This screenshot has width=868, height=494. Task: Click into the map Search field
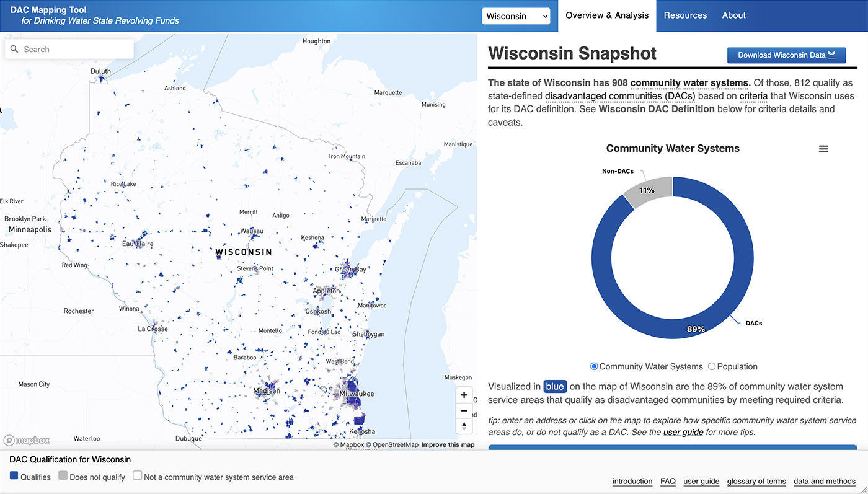[74, 50]
